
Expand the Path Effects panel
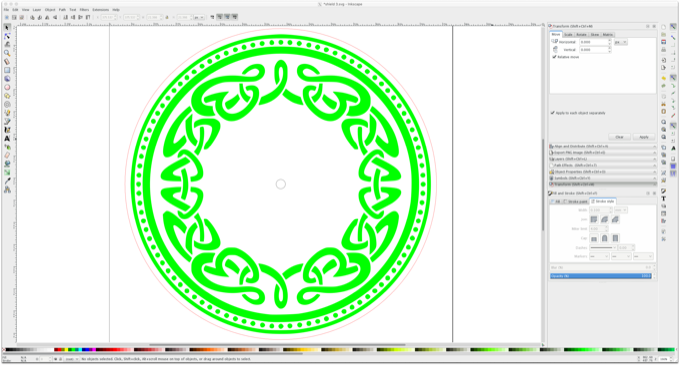click(x=602, y=166)
